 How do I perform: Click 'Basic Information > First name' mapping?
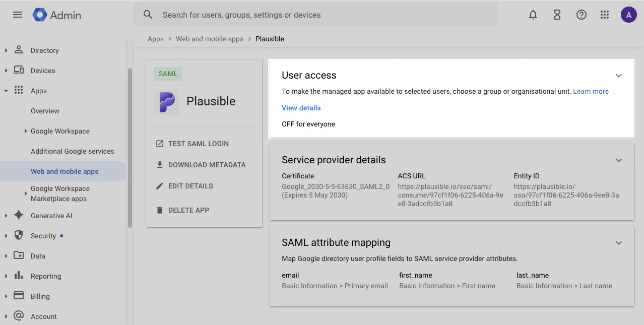[447, 286]
